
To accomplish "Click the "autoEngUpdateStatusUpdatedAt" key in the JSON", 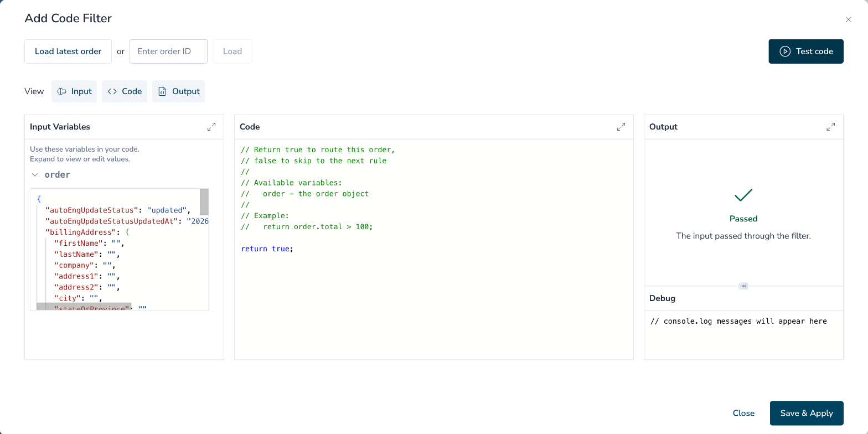I will [x=112, y=221].
